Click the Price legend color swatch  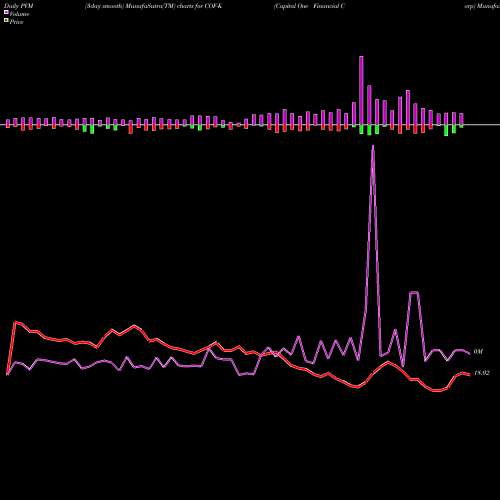6,21
